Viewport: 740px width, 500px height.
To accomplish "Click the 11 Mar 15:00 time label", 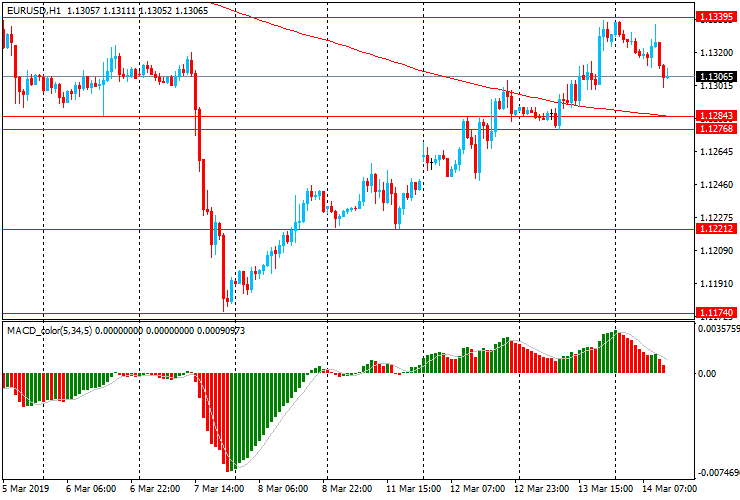I will pos(413,488).
